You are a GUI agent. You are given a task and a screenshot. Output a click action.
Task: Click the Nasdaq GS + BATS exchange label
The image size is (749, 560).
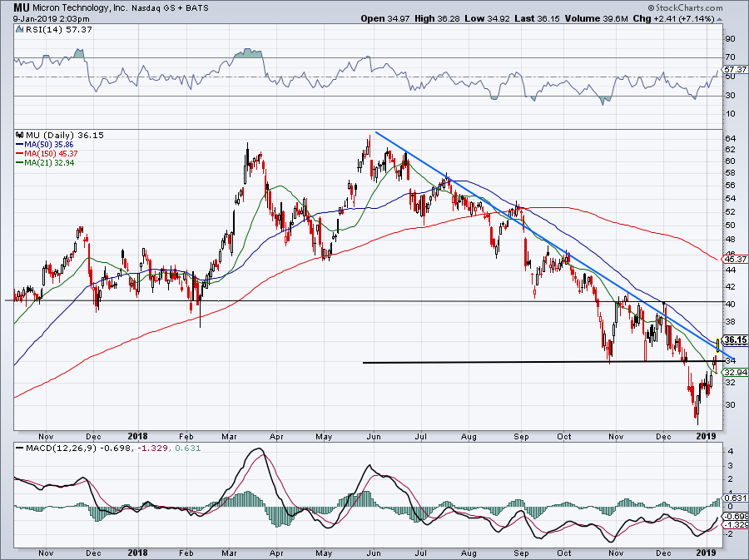tap(170, 8)
